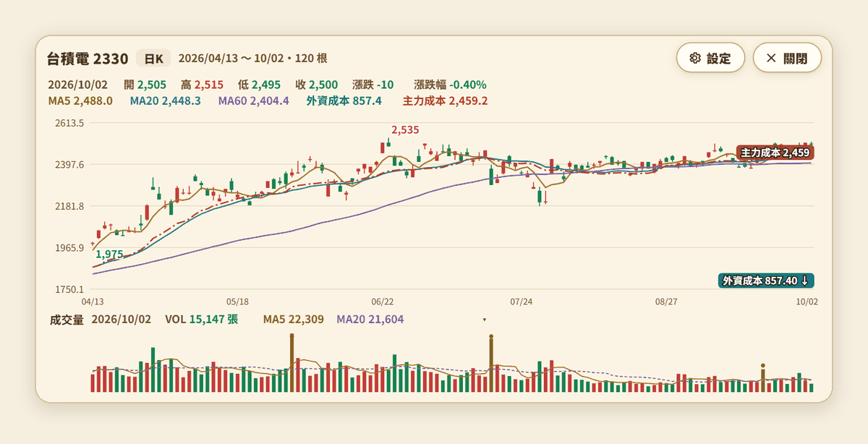This screenshot has width=868, height=444.
Task: Open the 設定 settings button
Action: [710, 59]
